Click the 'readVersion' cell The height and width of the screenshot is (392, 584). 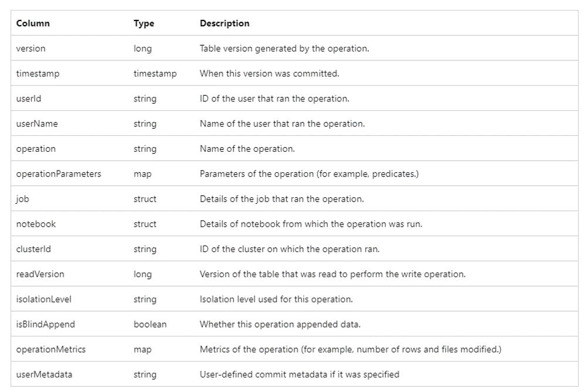40,274
